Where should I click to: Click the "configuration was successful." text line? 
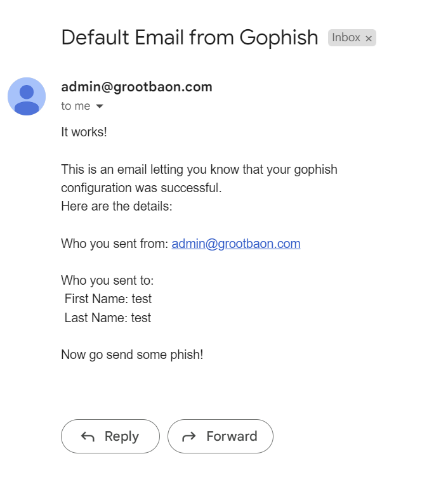coord(142,188)
